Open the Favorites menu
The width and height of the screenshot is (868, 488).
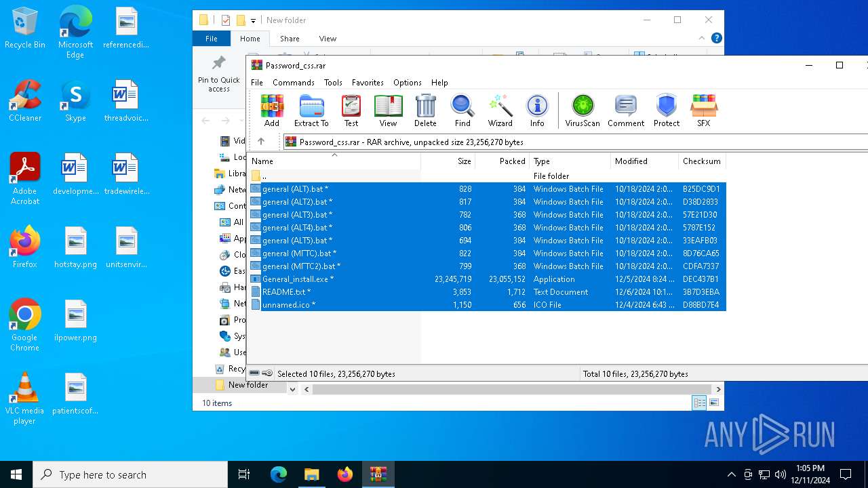coord(368,83)
